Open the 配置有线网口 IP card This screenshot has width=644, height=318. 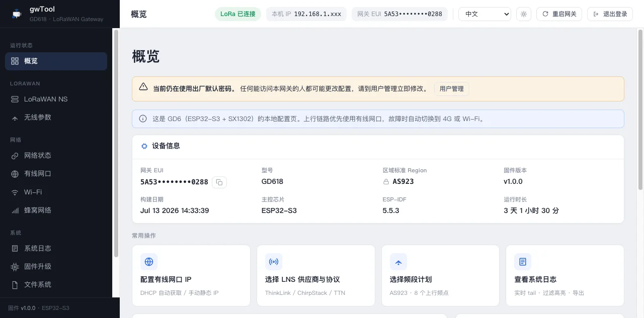click(x=191, y=275)
